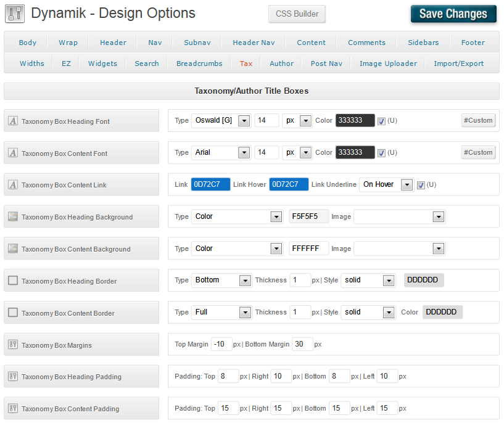Open the Search tab
504x423 pixels.
pyautogui.click(x=147, y=64)
